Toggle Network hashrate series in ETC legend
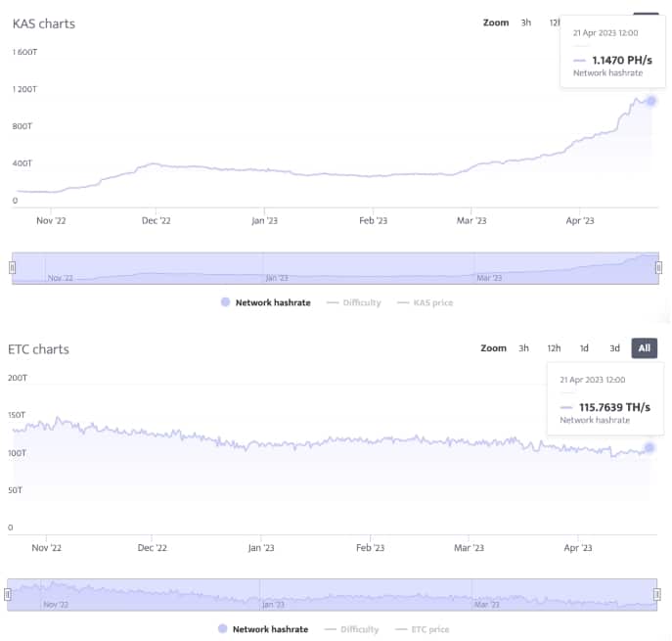The width and height of the screenshot is (672, 641). click(x=263, y=629)
